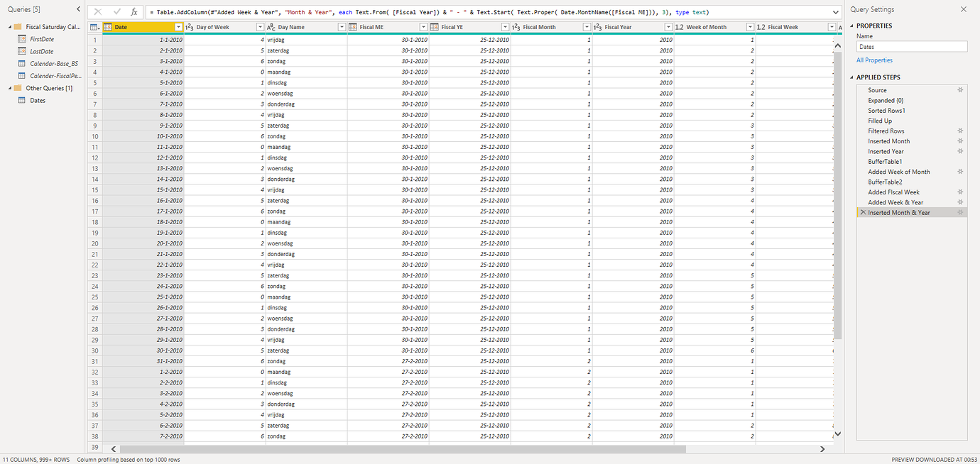Open settings gear for Filtered Rows step
Viewport: 980px width, 464px height.
(x=960, y=131)
